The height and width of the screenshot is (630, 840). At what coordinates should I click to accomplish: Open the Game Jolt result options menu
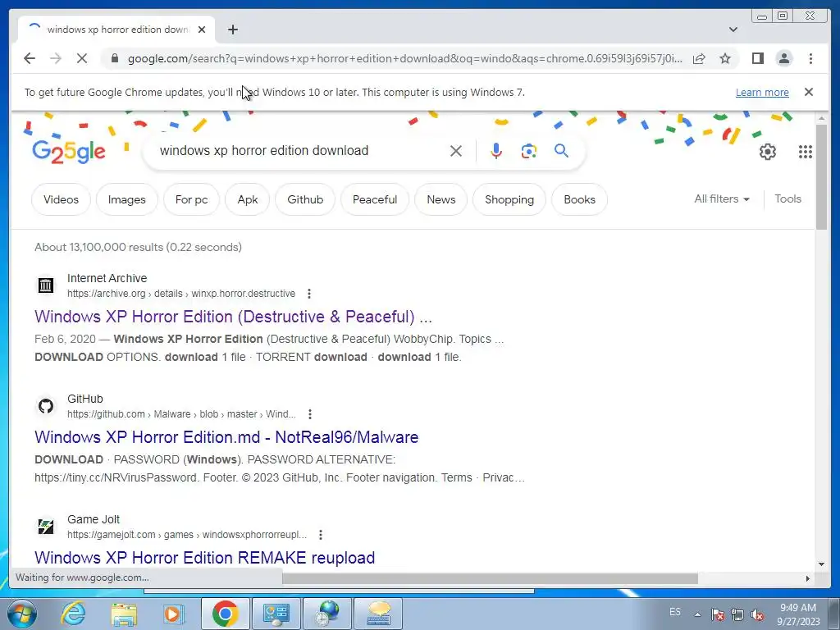click(321, 535)
